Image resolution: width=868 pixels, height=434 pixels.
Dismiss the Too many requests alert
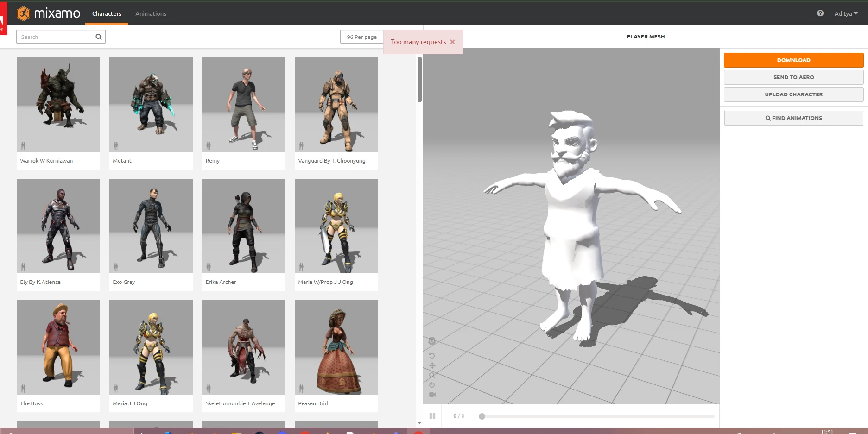click(x=452, y=42)
